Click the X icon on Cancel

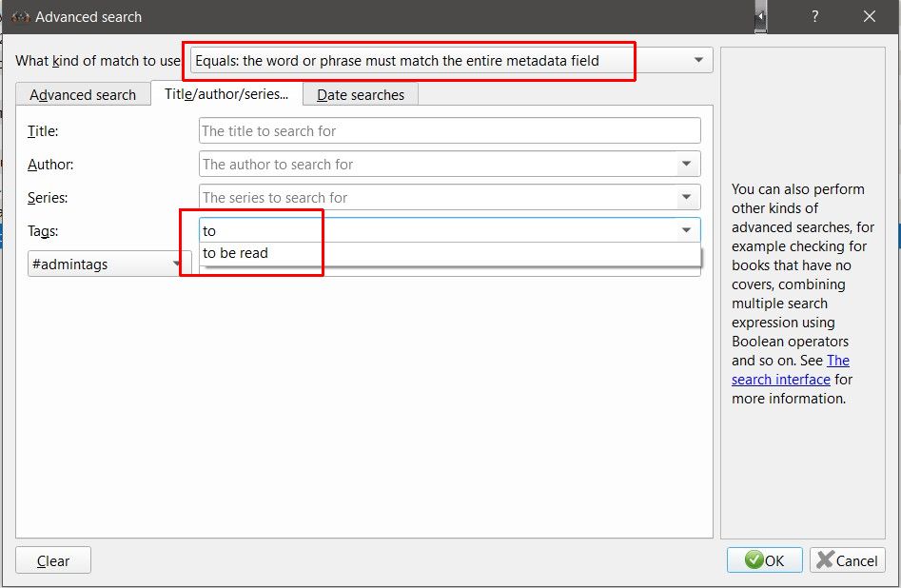pyautogui.click(x=825, y=560)
